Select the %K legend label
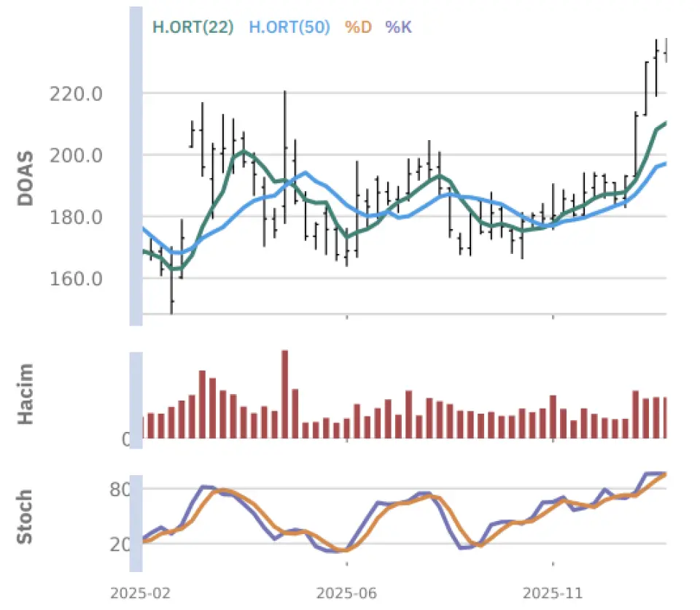The image size is (700, 610). pyautogui.click(x=399, y=28)
